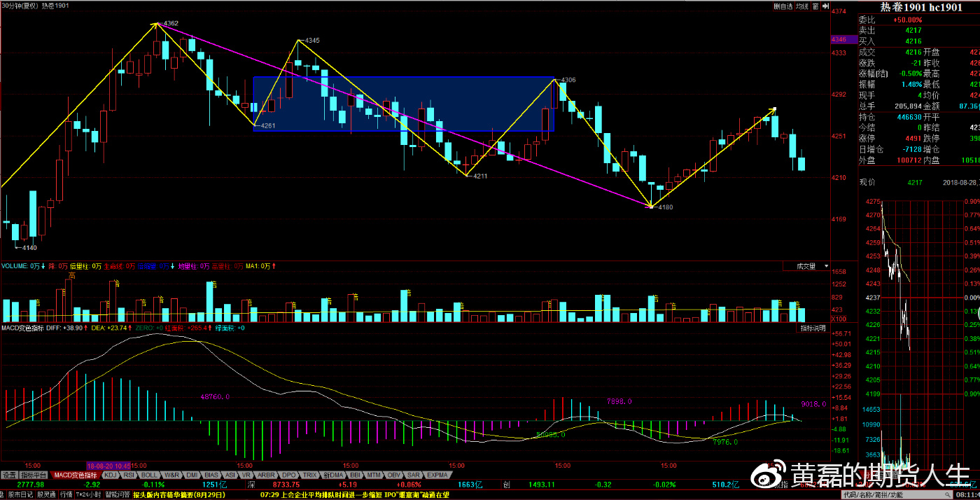Switch to the MTM indicator tab
The image size is (980, 500).
tap(374, 475)
